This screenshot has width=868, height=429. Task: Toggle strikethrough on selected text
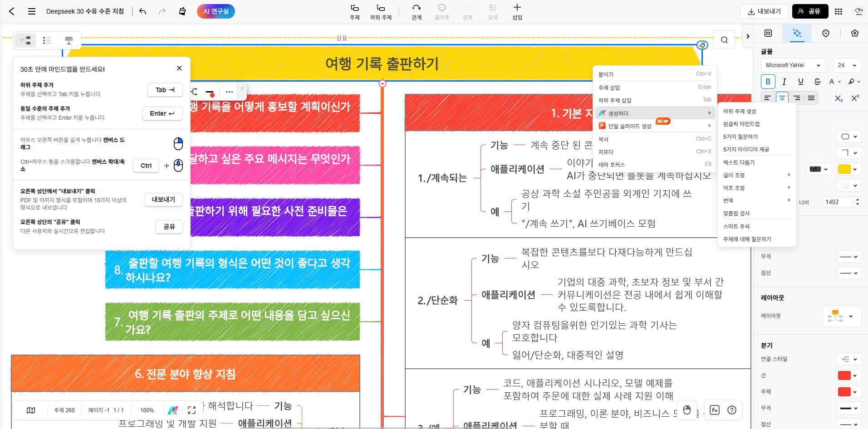pyautogui.click(x=817, y=82)
